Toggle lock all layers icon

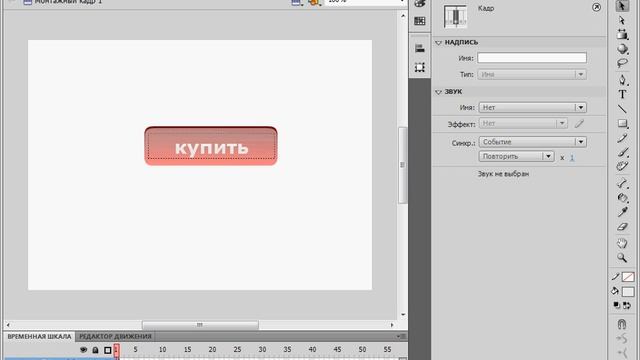(95, 350)
